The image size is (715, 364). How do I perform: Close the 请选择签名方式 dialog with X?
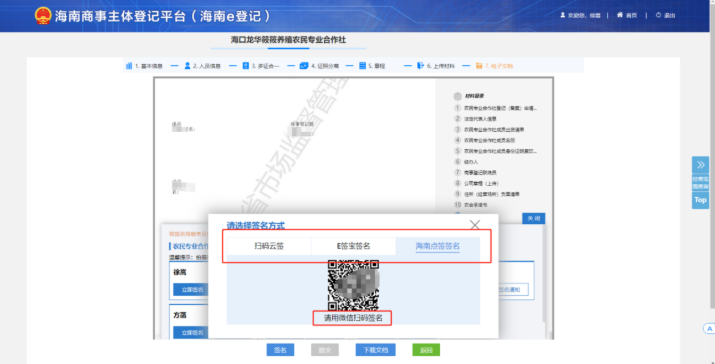click(475, 224)
